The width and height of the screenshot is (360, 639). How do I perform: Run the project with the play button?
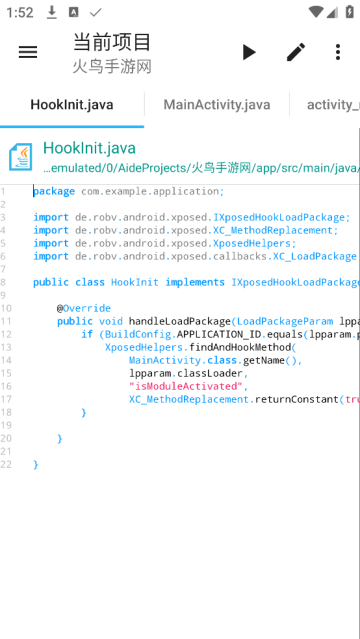tap(249, 52)
